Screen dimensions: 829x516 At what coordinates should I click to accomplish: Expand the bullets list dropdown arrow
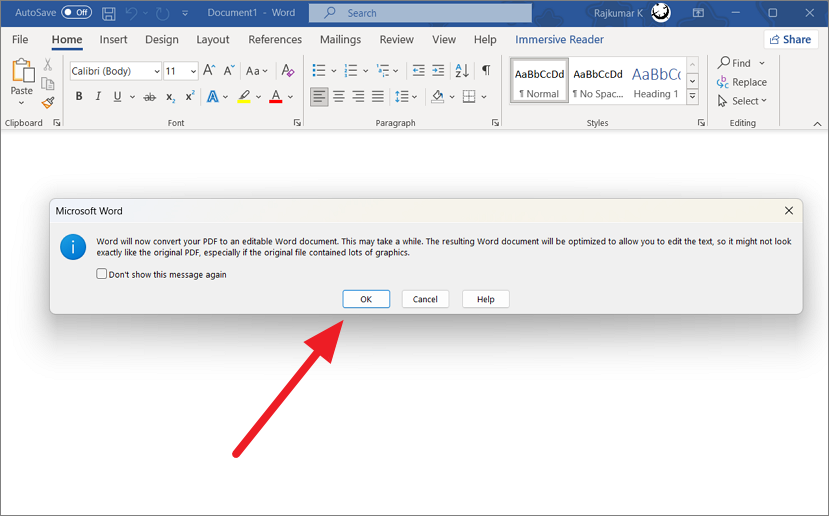pyautogui.click(x=334, y=71)
